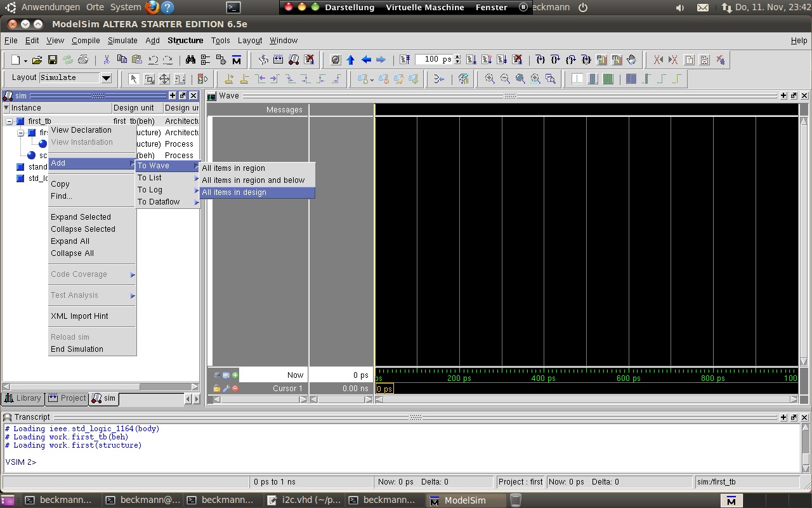This screenshot has width=812, height=508.
Task: Click the Zoom In magnifier icon
Action: click(490, 79)
